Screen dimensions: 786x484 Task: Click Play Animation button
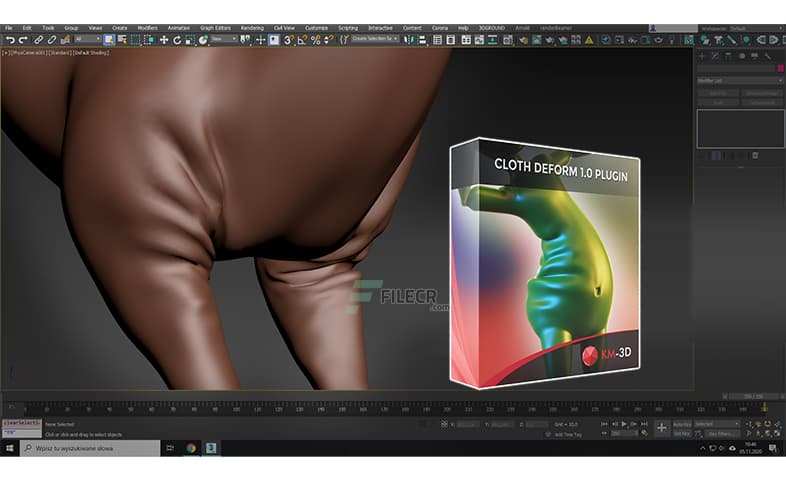[624, 424]
